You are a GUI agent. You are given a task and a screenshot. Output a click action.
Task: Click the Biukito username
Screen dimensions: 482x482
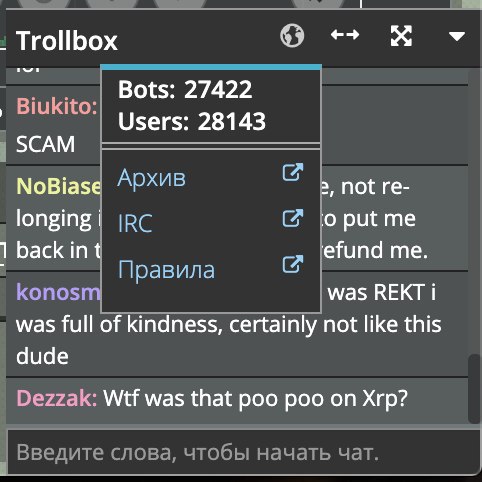point(57,106)
